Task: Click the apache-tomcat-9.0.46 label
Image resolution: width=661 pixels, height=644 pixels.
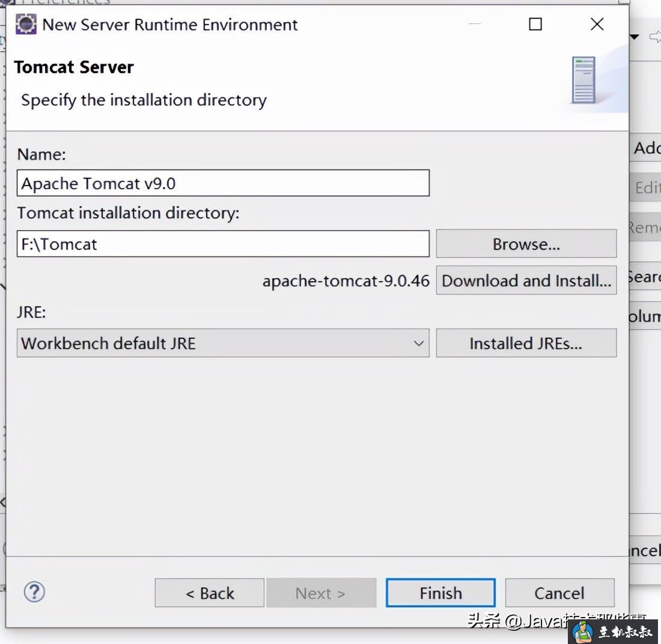Action: (346, 281)
